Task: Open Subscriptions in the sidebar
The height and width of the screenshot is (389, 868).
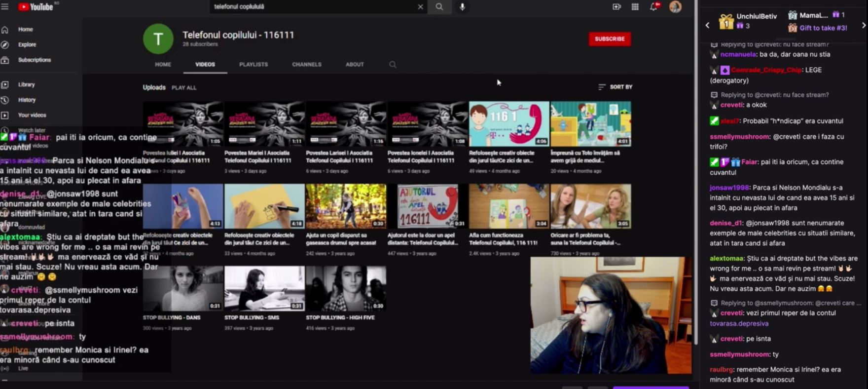Action: (35, 60)
